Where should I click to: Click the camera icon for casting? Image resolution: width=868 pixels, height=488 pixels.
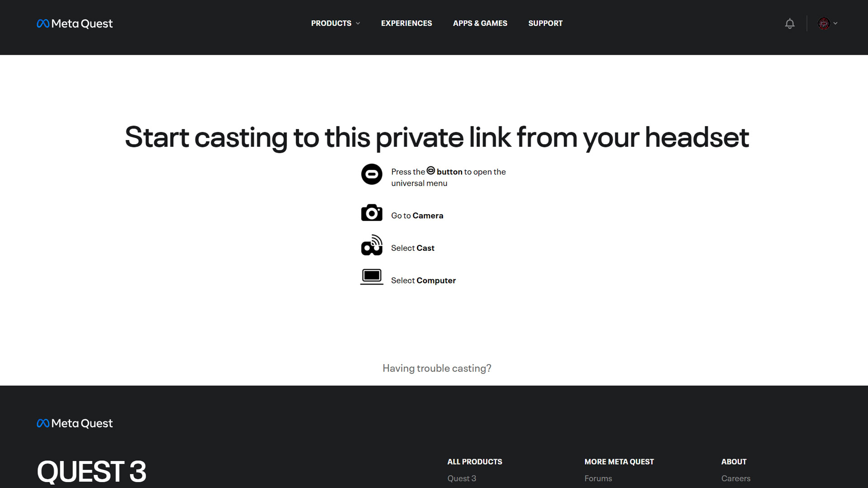pos(372,213)
